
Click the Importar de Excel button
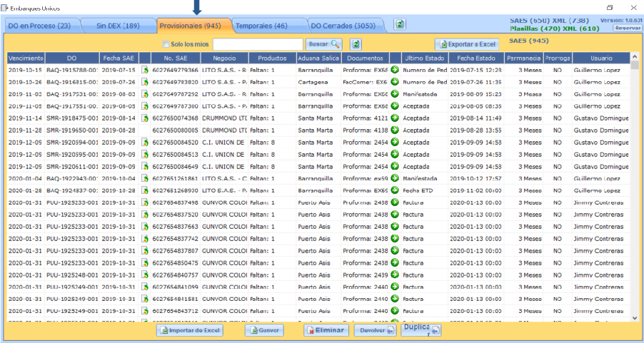pos(190,330)
